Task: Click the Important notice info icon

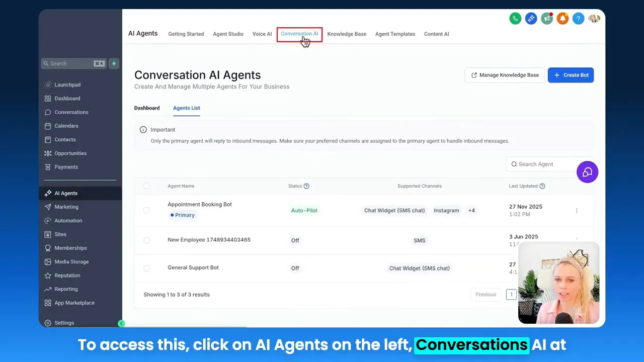Action: (143, 130)
